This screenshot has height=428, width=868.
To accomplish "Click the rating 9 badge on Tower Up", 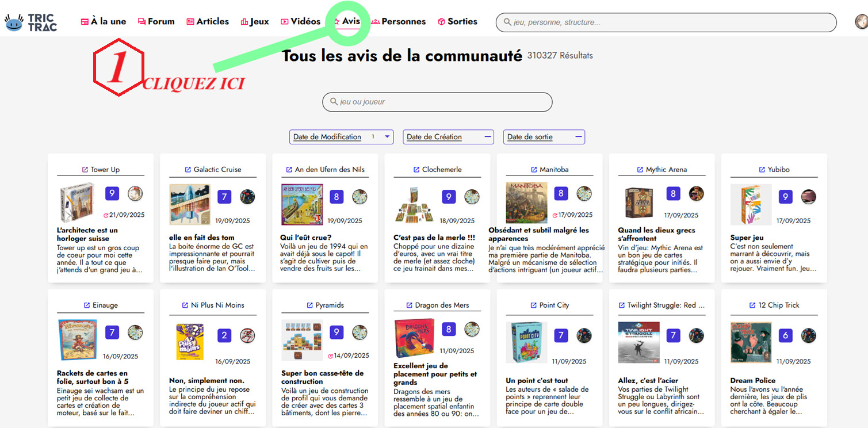I will pyautogui.click(x=112, y=193).
